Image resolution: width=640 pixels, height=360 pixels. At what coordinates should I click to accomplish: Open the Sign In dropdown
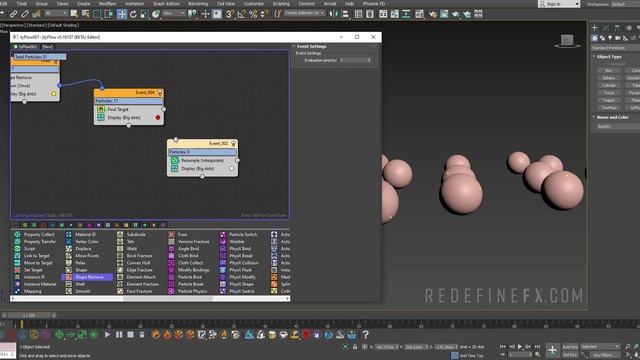click(x=559, y=4)
